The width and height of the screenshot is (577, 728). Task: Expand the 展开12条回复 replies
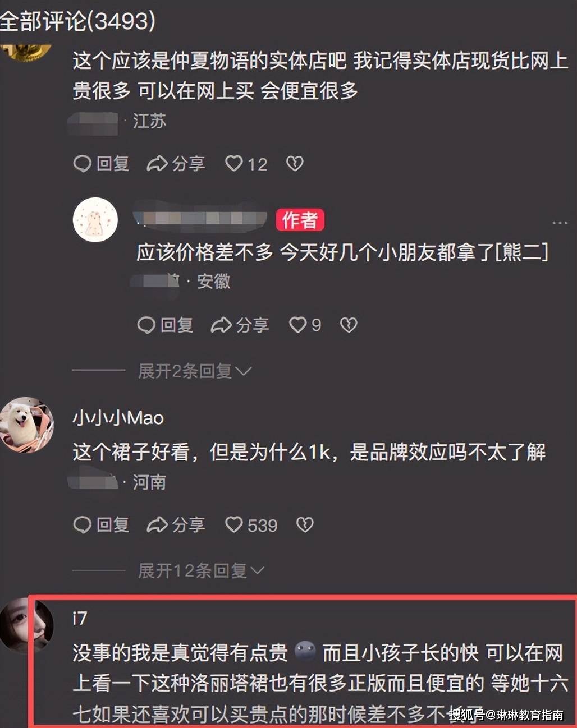pos(201,571)
